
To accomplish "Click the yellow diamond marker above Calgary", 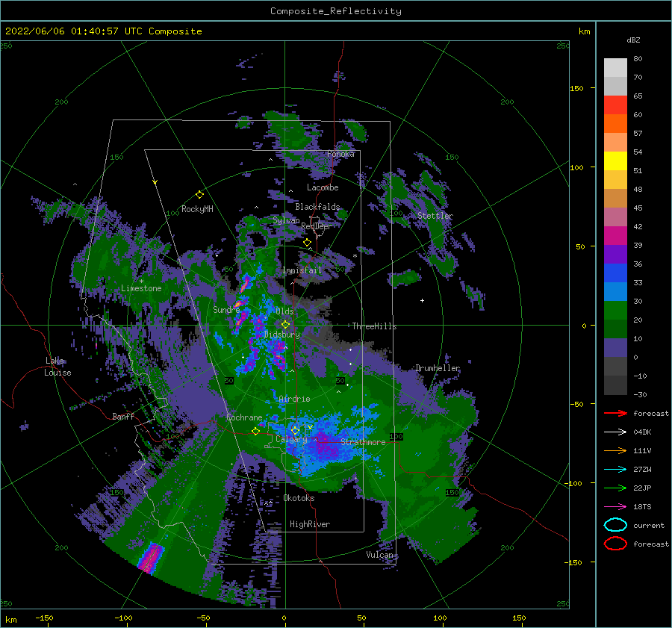I will pyautogui.click(x=295, y=430).
